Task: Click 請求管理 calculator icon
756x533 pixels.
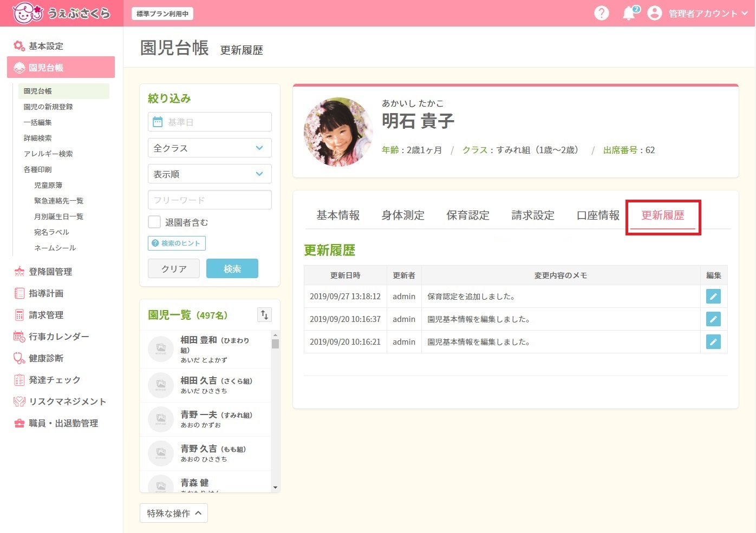Action: click(x=19, y=315)
